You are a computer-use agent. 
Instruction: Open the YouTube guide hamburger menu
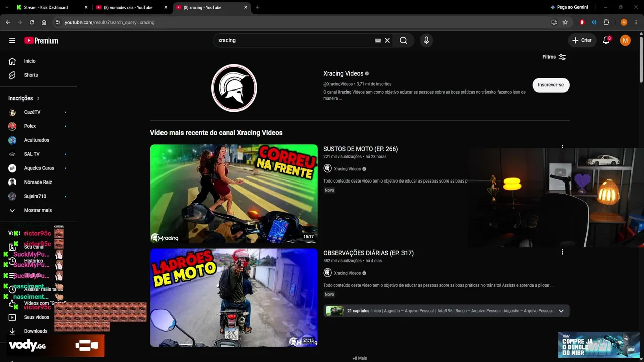point(12,41)
